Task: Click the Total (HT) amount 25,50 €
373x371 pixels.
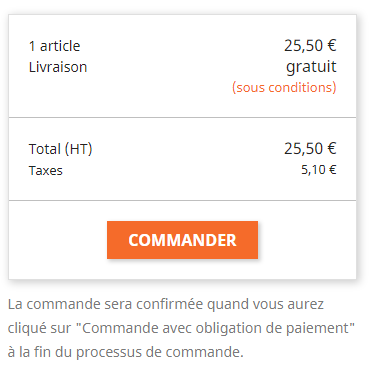Action: click(310, 148)
